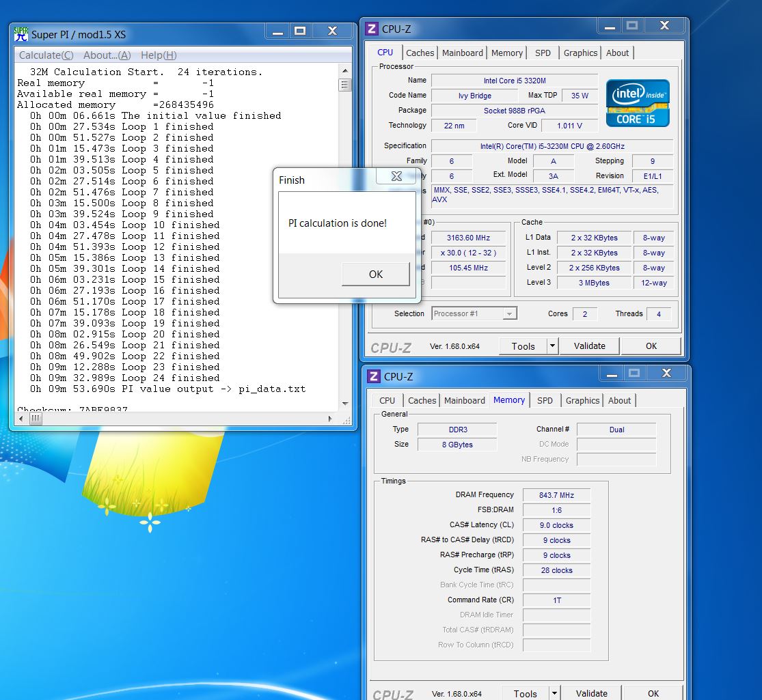Expand the Processor #1 selection dropdown
Viewport: 762px width, 700px height.
click(x=509, y=314)
